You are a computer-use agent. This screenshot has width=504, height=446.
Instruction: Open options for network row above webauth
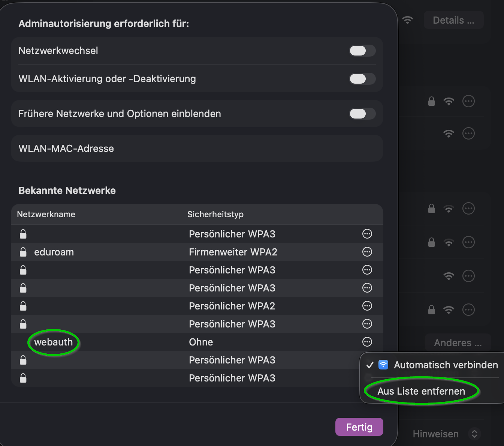(x=367, y=324)
